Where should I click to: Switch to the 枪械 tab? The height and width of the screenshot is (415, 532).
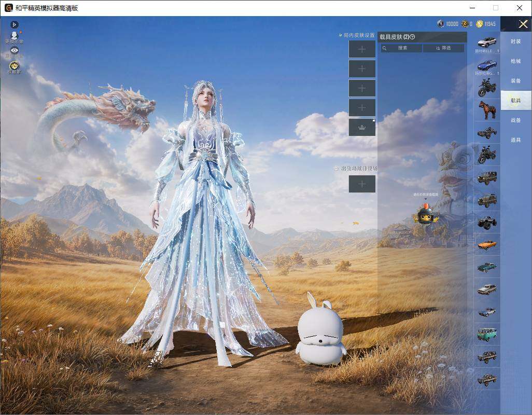[x=516, y=61]
